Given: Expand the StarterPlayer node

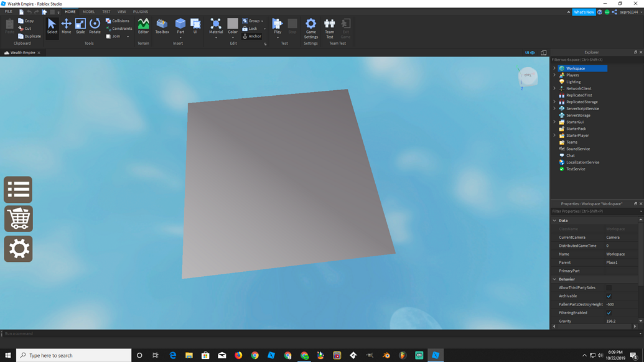Looking at the screenshot, I should [554, 135].
